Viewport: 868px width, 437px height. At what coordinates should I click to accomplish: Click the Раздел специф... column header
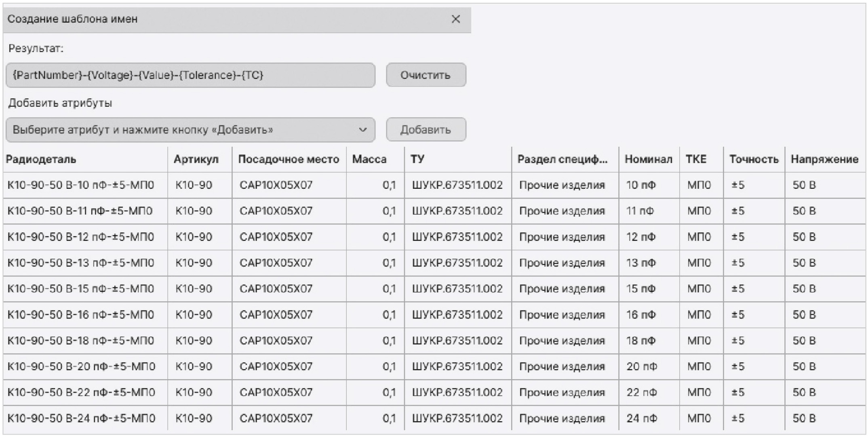[562, 159]
